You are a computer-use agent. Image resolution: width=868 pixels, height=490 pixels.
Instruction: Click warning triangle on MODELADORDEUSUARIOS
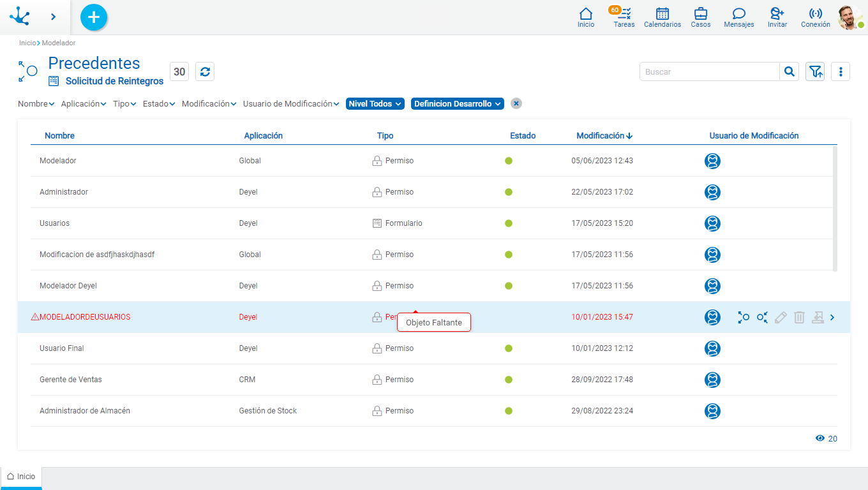pos(35,317)
